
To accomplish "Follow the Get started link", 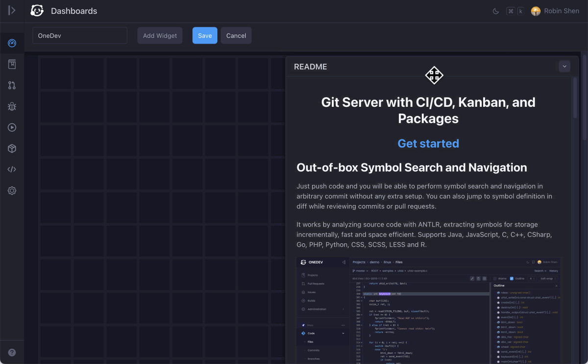I will tap(428, 144).
